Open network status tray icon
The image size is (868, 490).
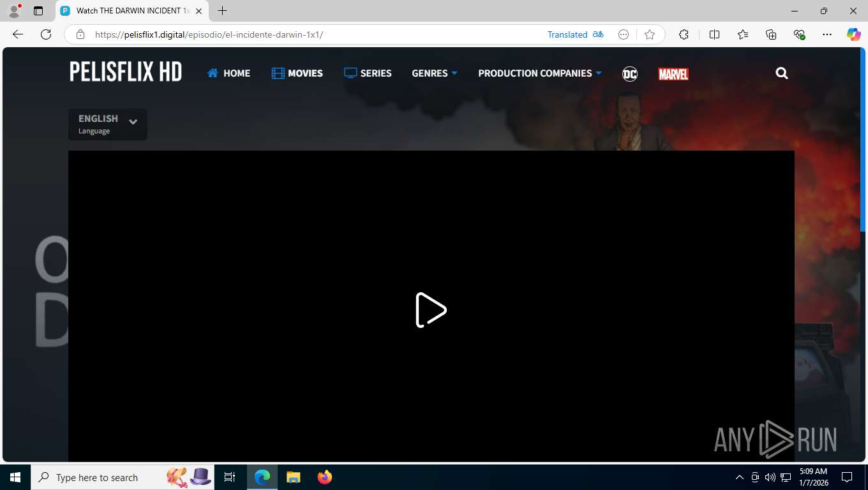point(786,477)
